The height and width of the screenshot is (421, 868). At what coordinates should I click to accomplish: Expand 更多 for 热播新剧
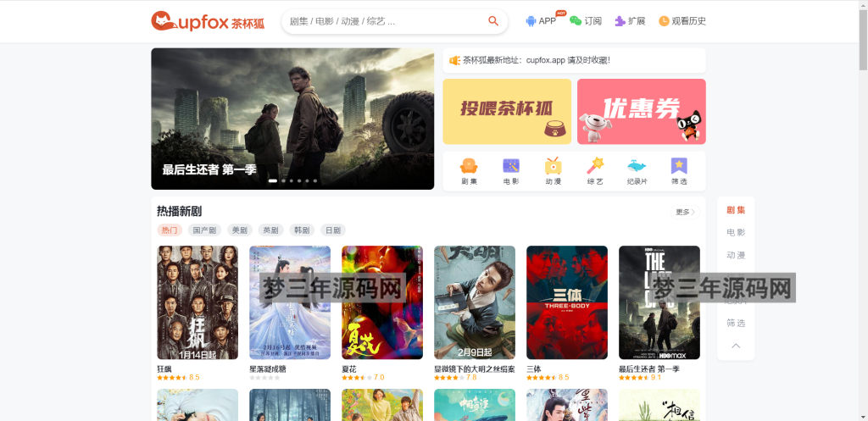685,212
